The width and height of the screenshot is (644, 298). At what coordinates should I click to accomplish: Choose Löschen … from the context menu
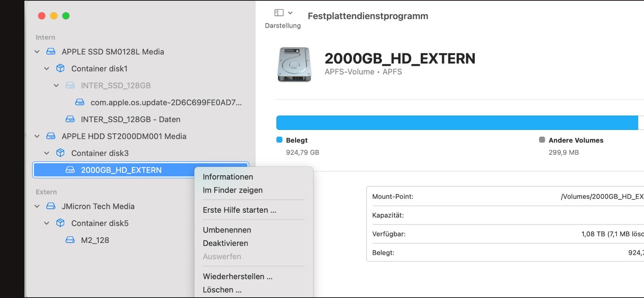222,290
